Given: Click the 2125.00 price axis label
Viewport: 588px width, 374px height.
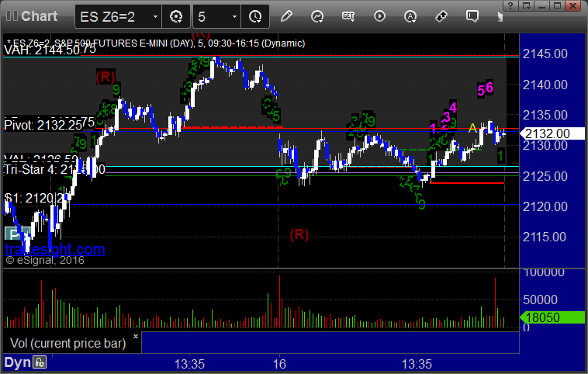Looking at the screenshot, I should pos(545,176).
